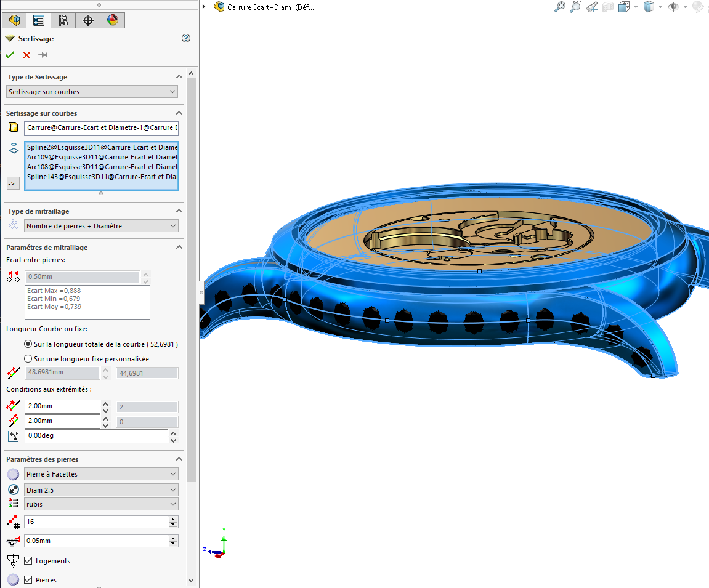Open the Hide/Show Items eye icon
Image resolution: width=709 pixels, height=588 pixels.
[x=673, y=7]
